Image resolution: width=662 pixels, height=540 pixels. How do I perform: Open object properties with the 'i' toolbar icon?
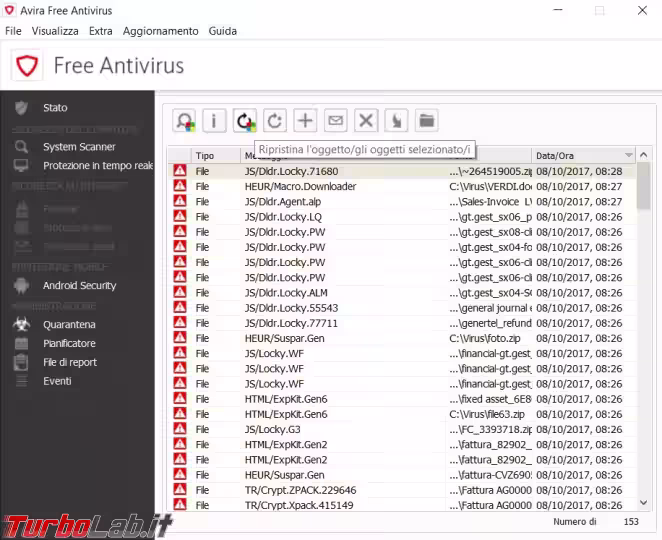(214, 121)
